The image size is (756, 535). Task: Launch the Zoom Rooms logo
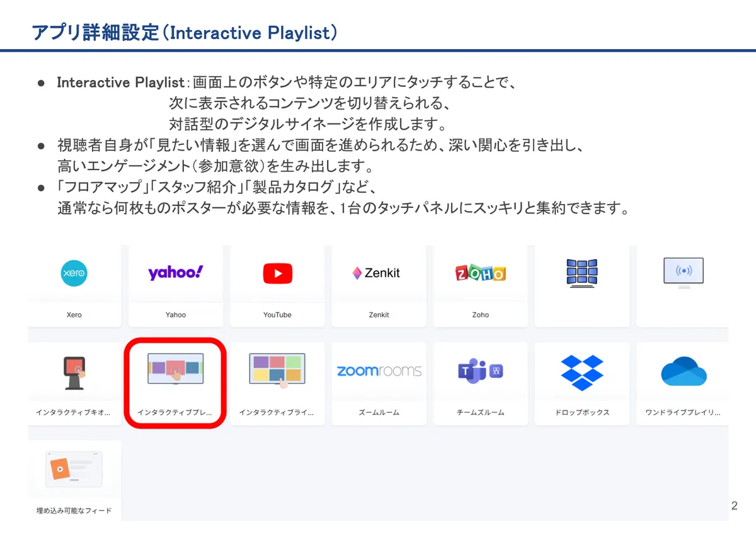point(379,371)
